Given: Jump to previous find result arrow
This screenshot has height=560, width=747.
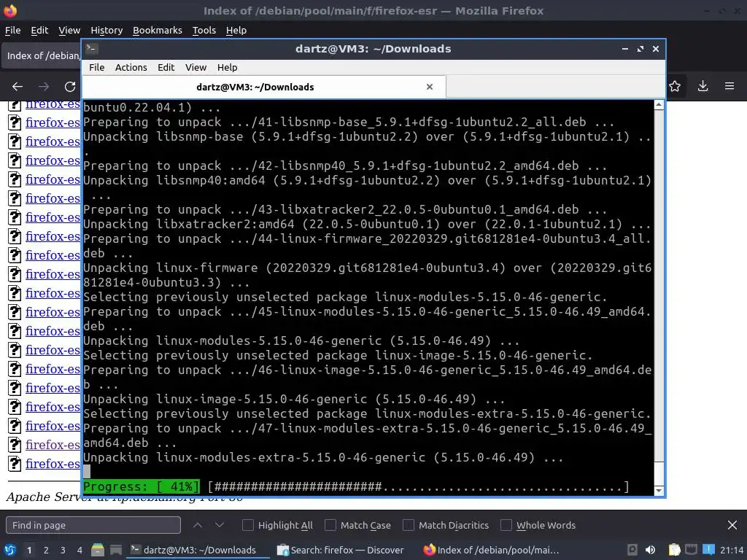Looking at the screenshot, I should (x=197, y=525).
